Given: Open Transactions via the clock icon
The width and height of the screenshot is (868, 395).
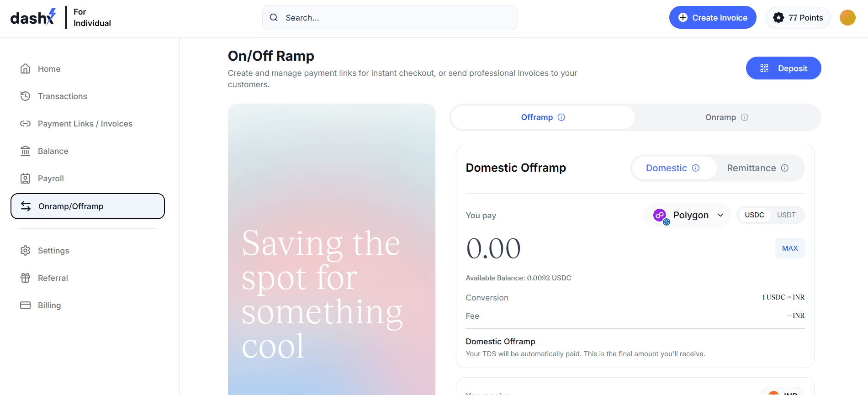Looking at the screenshot, I should tap(26, 96).
